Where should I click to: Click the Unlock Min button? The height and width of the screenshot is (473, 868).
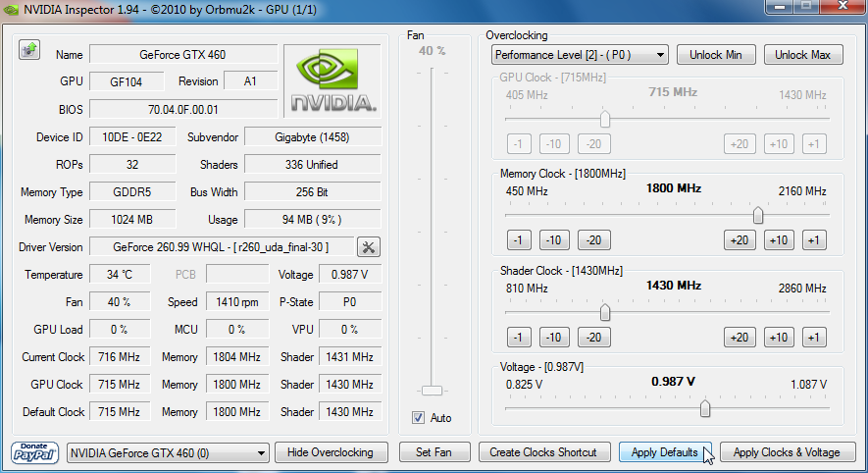[x=716, y=55]
